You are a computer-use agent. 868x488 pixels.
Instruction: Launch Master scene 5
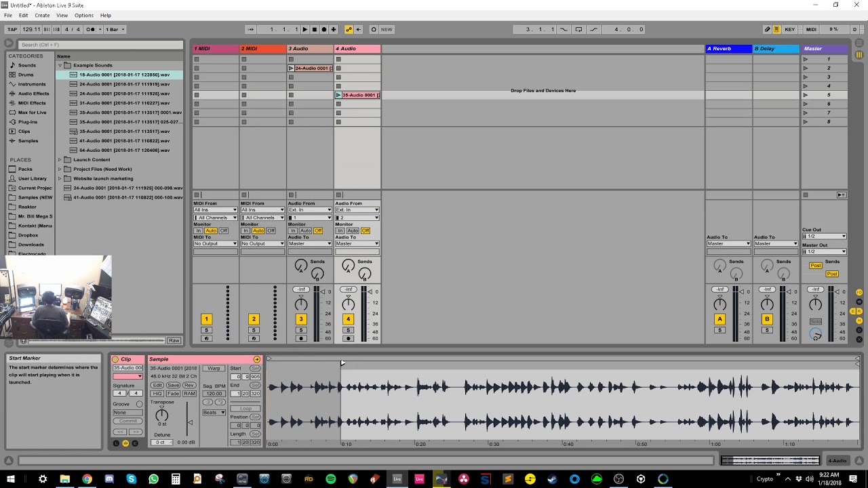tap(806, 95)
